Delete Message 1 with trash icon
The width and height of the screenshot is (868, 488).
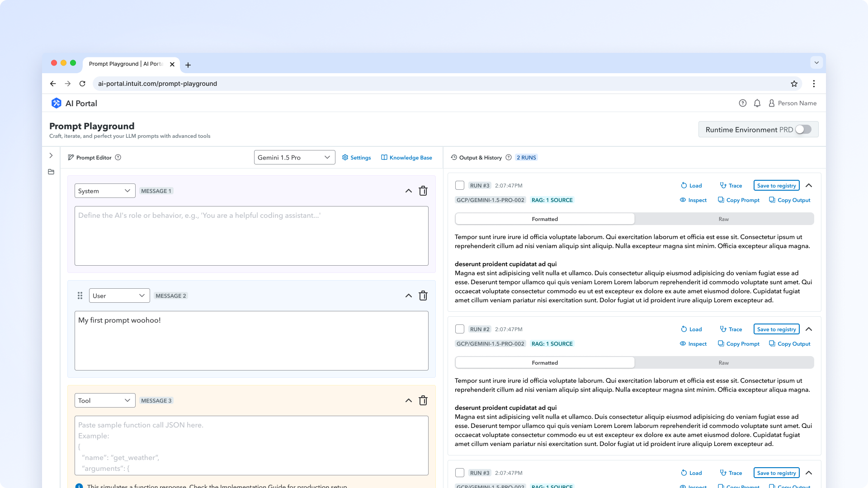point(423,191)
